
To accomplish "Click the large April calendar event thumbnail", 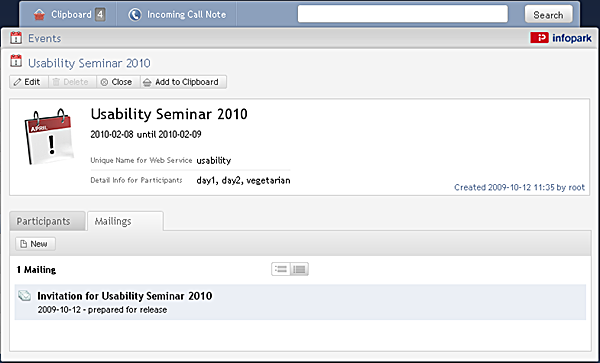I will (49, 137).
